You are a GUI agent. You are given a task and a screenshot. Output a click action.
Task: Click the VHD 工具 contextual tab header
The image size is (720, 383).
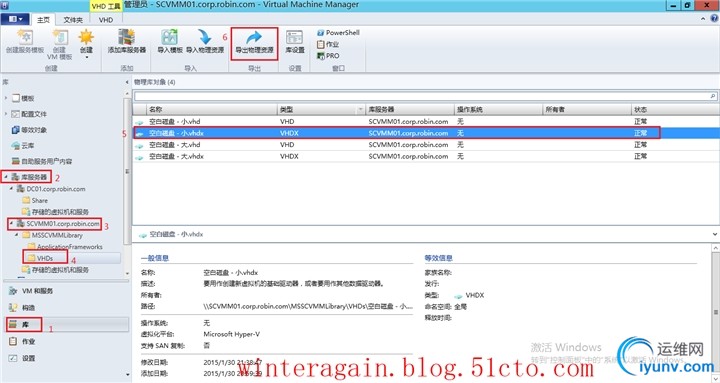pos(106,6)
